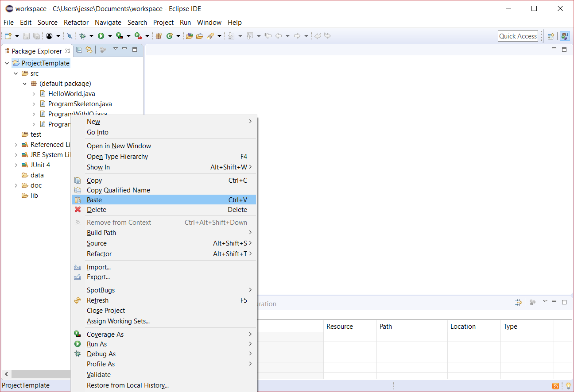This screenshot has height=392, width=574.
Task: Click the lightbulb tip icon in status bar
Action: [x=568, y=386]
